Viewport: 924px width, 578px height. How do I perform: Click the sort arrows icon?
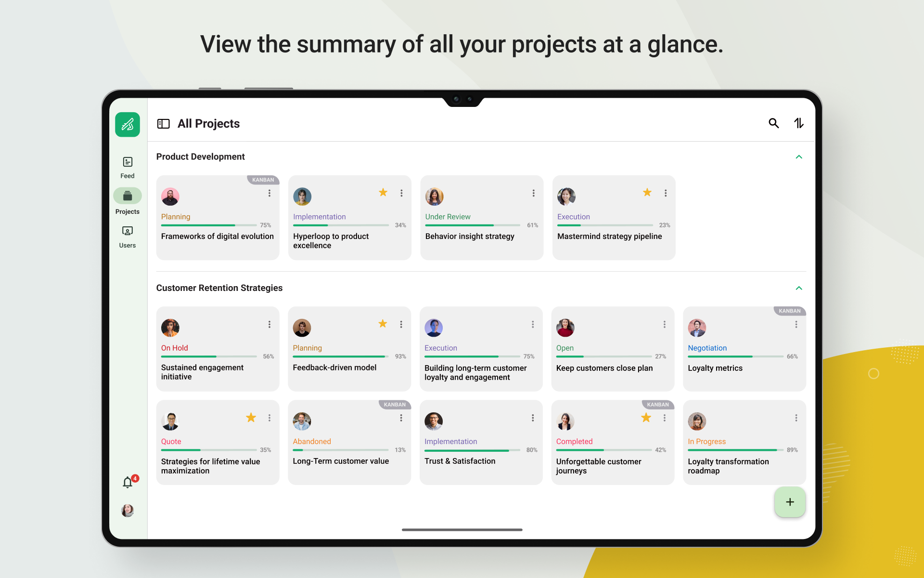click(x=799, y=123)
